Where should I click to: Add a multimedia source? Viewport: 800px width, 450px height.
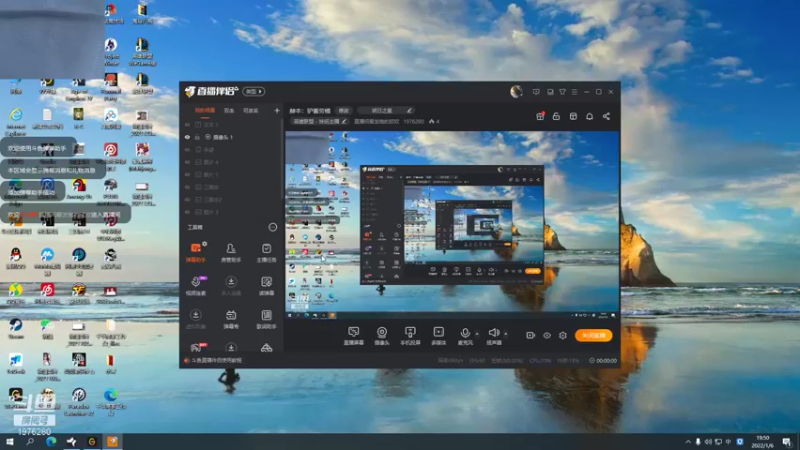click(x=439, y=335)
